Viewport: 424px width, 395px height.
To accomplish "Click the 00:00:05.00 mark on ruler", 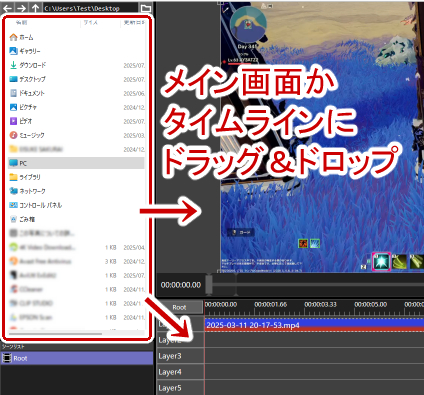I will coord(370,304).
